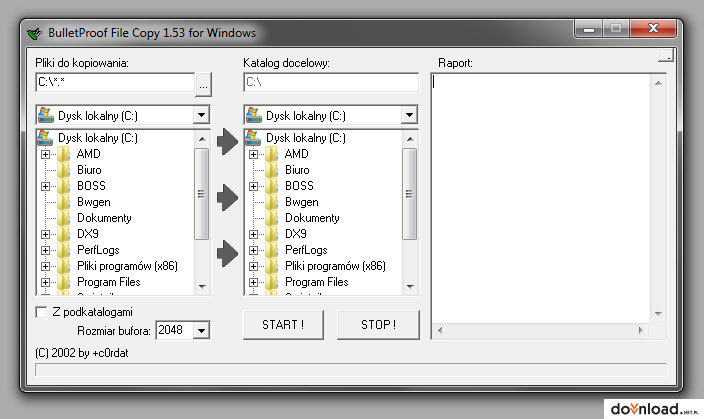This screenshot has width=704, height=419.
Task: Click the Raport horizontal scrollbar right arrow
Action: tap(641, 331)
